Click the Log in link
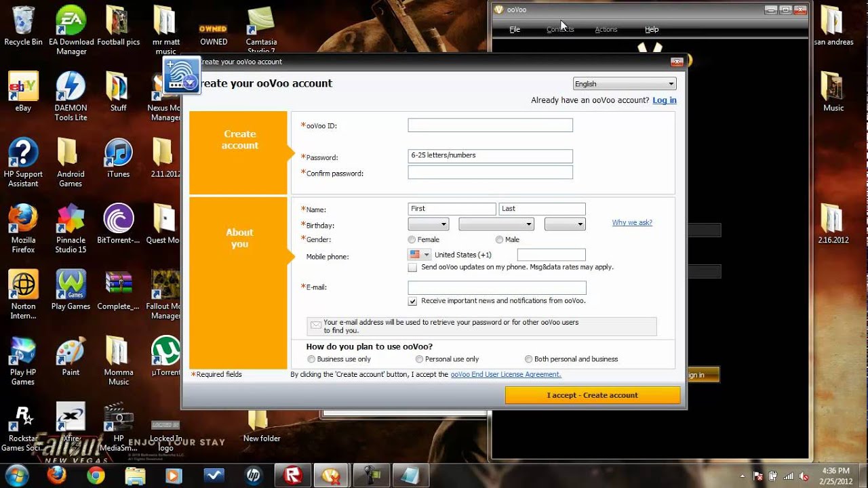Screen dimensions: 868x488 665,100
